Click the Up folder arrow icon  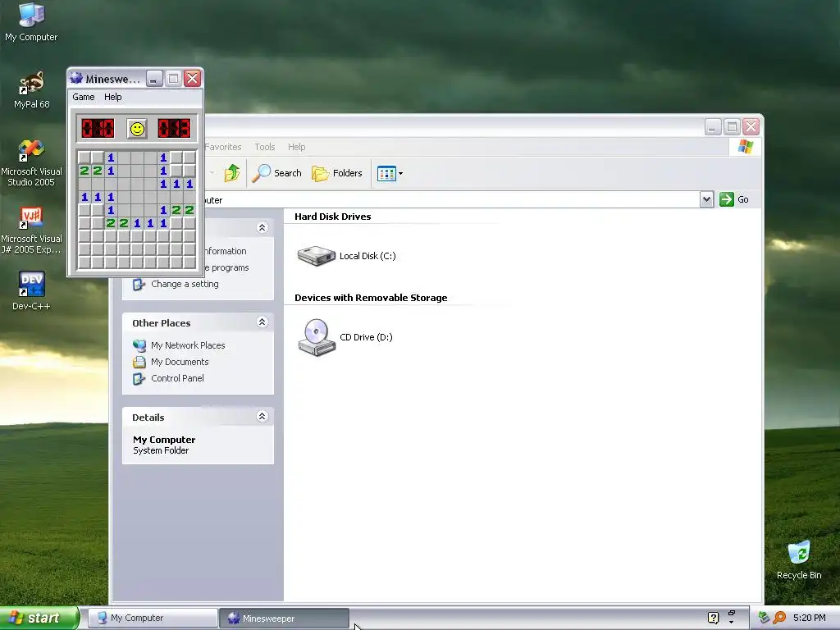232,173
